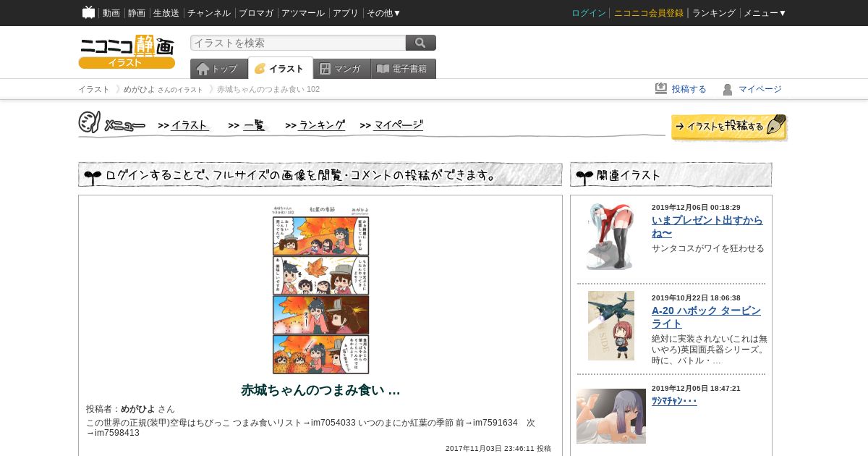This screenshot has height=456, width=868.
Task: Click 絶対に実装されない description text
Action: pos(710,350)
